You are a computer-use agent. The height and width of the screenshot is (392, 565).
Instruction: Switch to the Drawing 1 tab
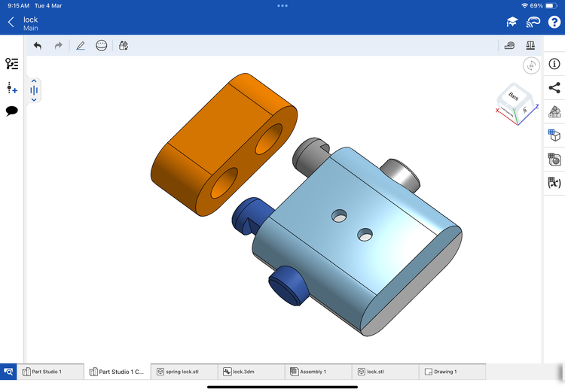(451, 372)
